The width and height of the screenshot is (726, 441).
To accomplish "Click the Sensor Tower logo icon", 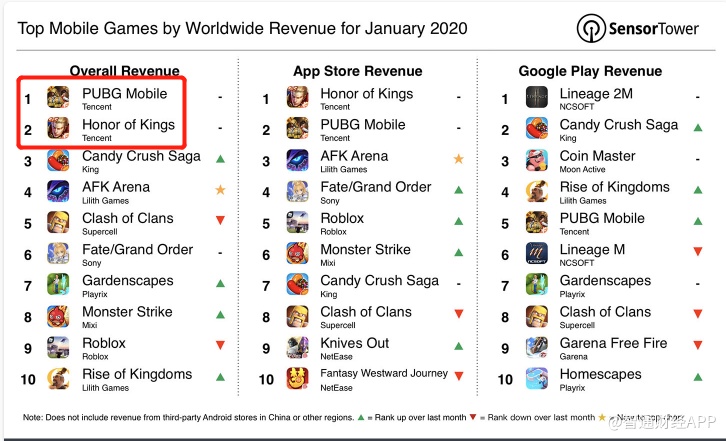I will pos(591,28).
